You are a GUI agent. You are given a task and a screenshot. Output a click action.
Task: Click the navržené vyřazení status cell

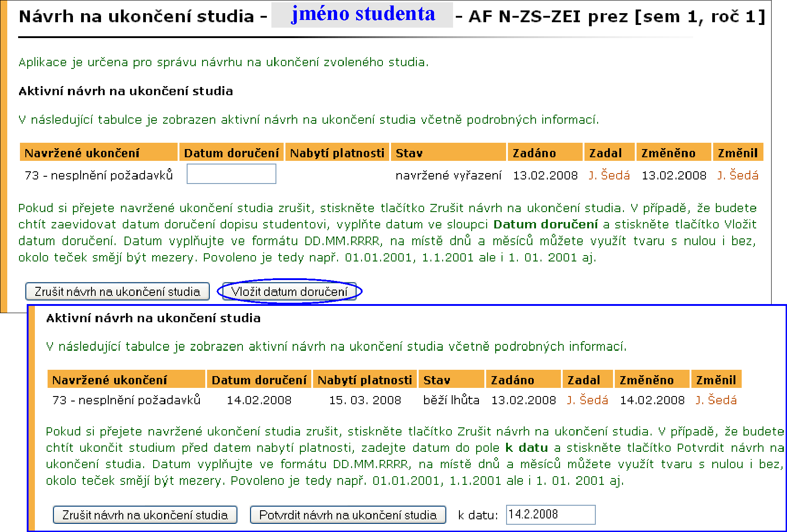[x=449, y=175]
